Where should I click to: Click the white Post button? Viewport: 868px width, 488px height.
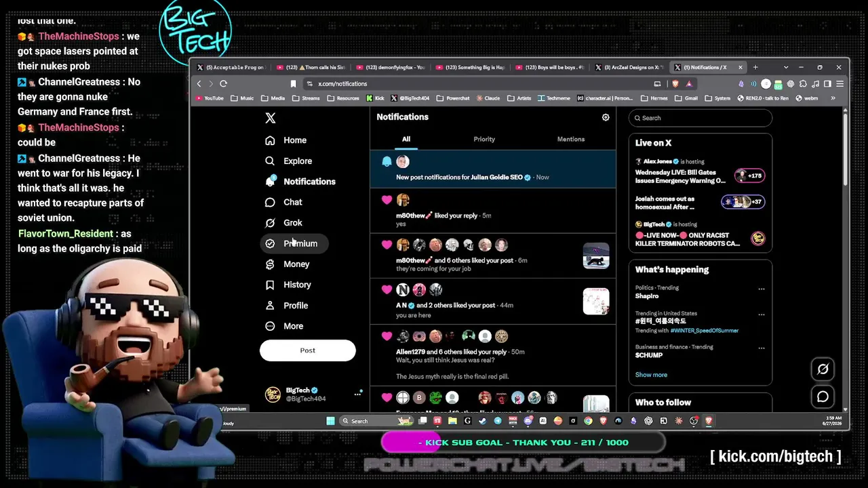[308, 350]
